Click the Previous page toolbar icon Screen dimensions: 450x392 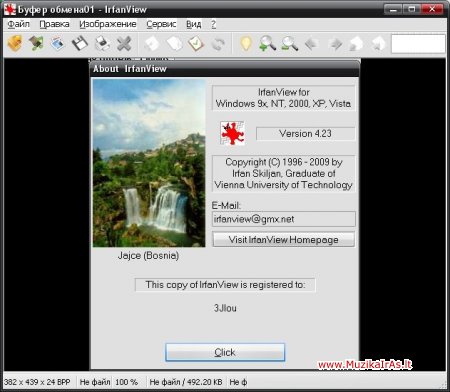point(357,43)
